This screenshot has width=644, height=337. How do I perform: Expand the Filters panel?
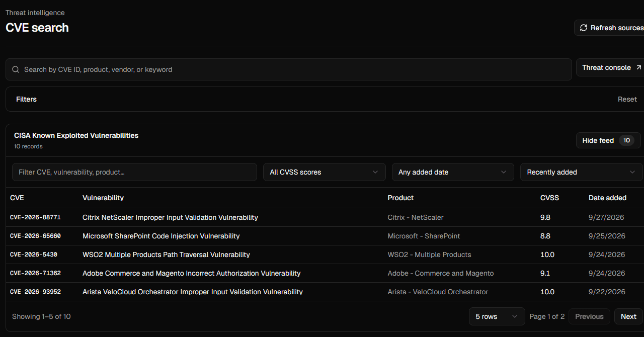pyautogui.click(x=26, y=99)
